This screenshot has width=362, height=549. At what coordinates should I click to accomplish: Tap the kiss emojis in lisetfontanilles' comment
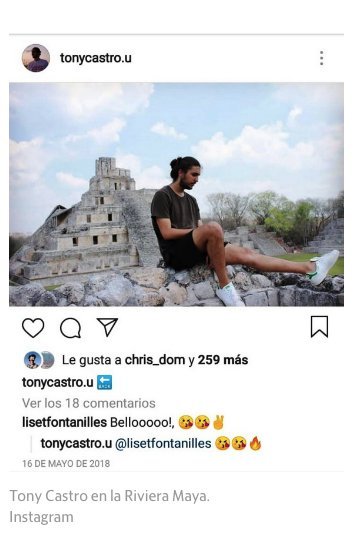click(x=194, y=423)
